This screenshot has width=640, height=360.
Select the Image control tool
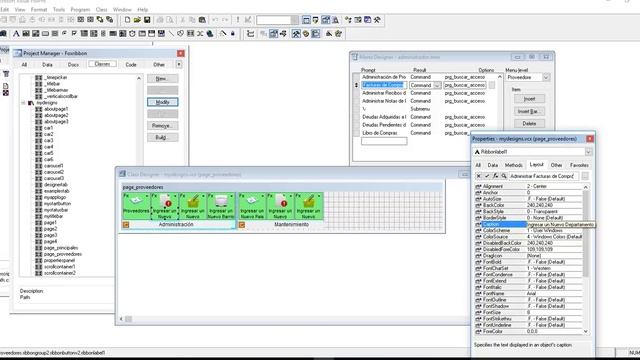coord(122,33)
